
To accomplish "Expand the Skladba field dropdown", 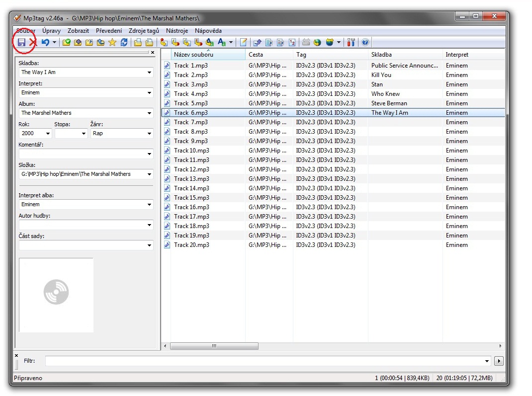I will click(x=149, y=72).
